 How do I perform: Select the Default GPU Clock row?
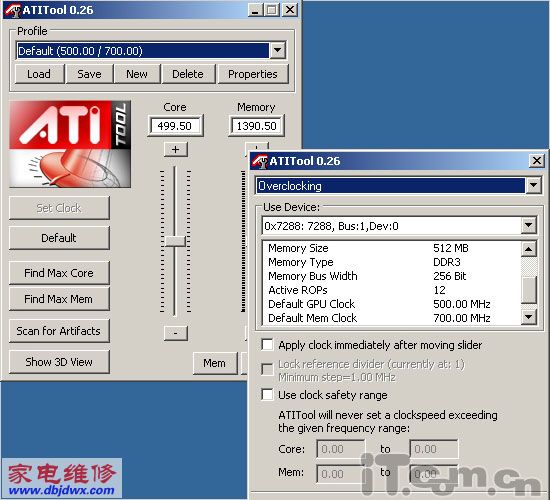pos(392,304)
